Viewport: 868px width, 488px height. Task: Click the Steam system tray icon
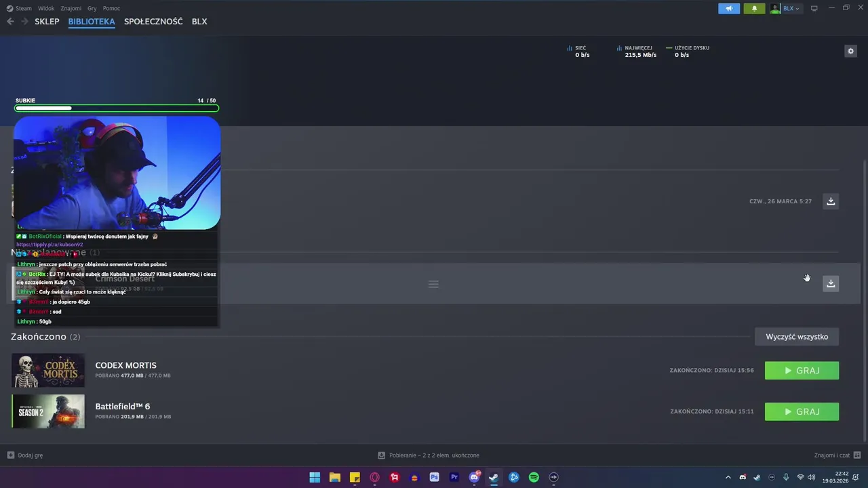[x=757, y=477]
